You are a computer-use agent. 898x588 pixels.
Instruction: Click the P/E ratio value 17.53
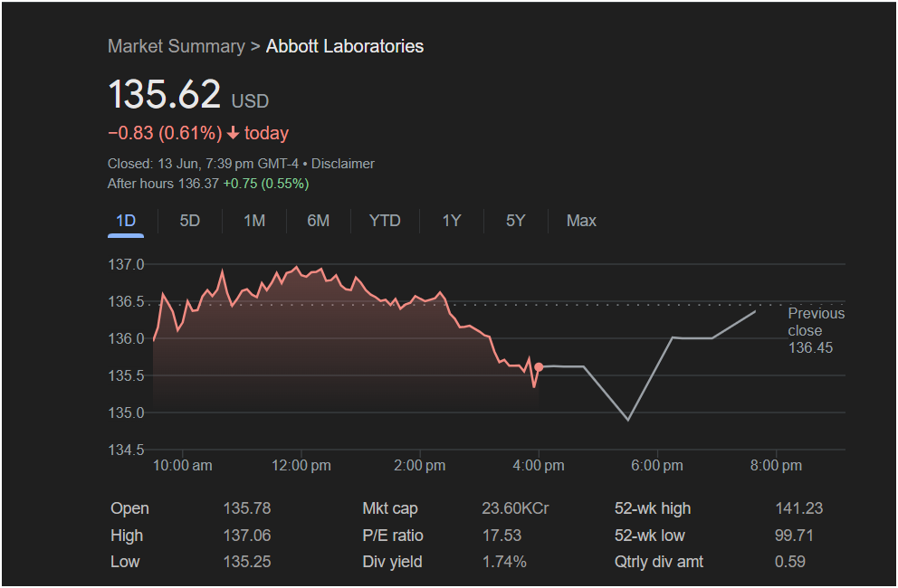pos(501,536)
